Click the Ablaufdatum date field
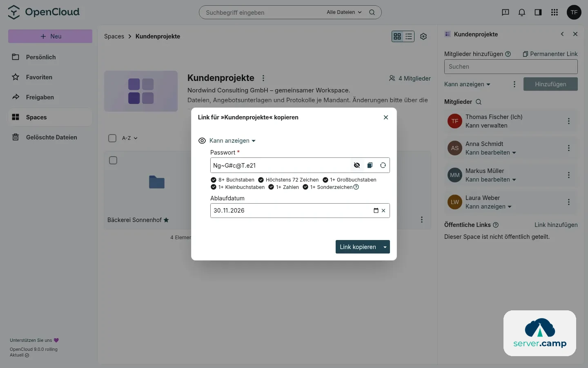 click(300, 211)
